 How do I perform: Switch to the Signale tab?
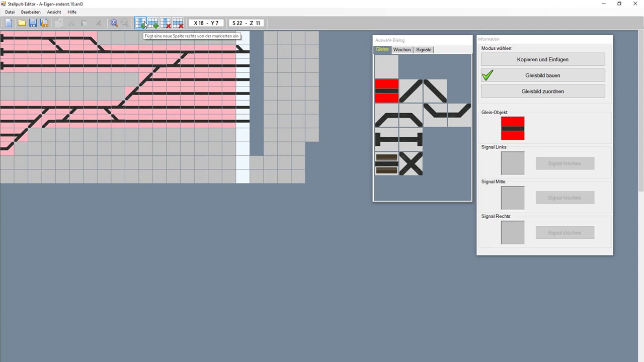click(x=424, y=49)
